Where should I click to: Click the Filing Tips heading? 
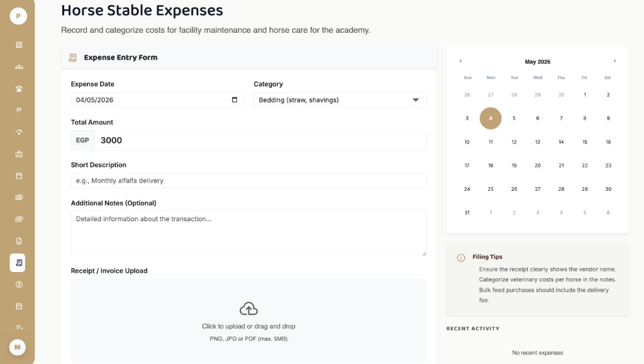[487, 257]
